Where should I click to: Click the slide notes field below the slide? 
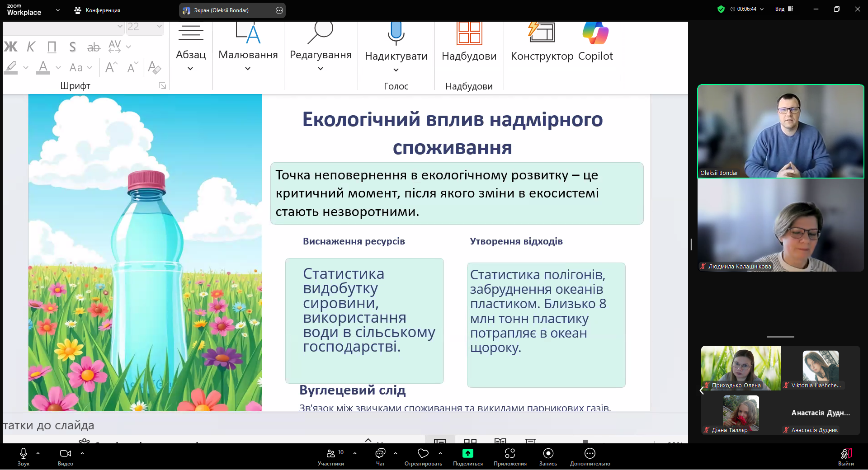click(181, 425)
